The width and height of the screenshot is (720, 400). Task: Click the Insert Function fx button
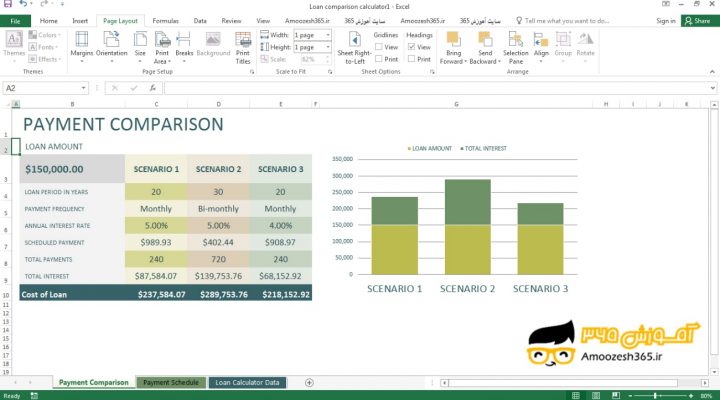point(153,88)
